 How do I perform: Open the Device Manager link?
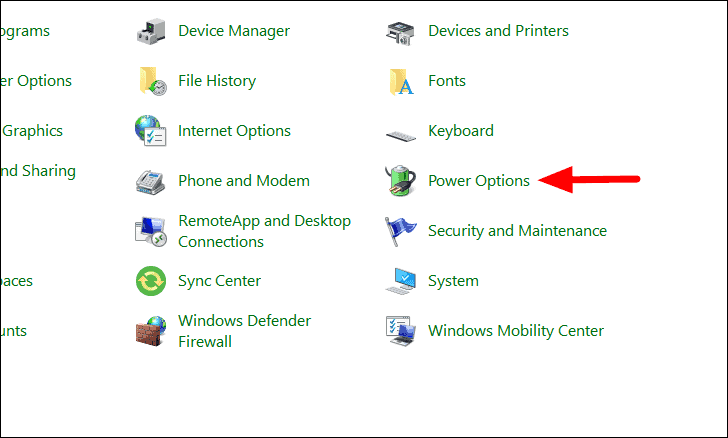pos(234,31)
